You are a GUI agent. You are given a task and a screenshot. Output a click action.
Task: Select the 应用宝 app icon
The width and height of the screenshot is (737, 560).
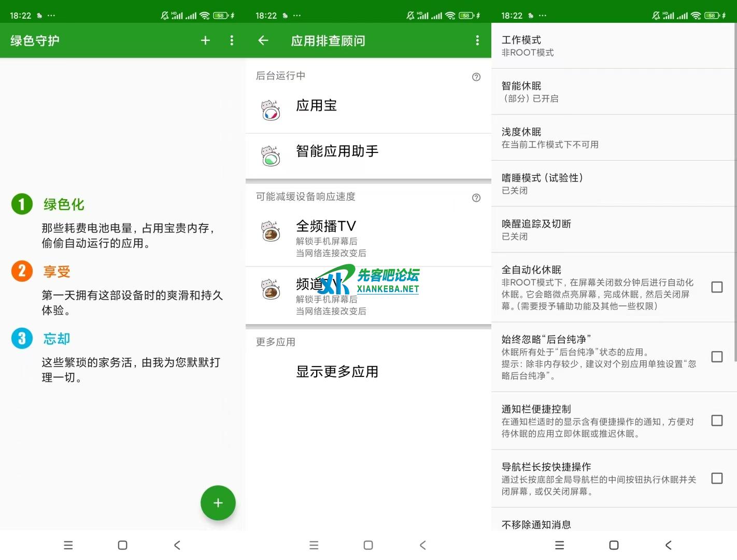(x=271, y=110)
